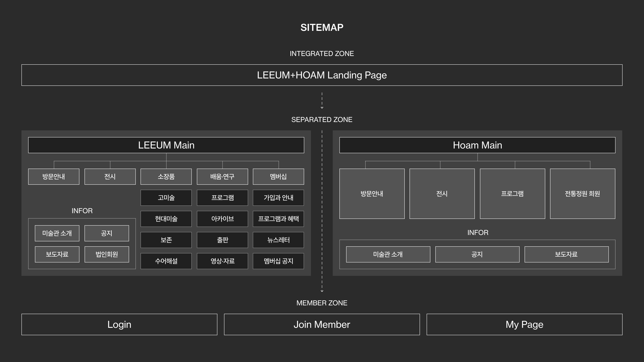Select 방문안내 under Hoam Main

click(372, 194)
